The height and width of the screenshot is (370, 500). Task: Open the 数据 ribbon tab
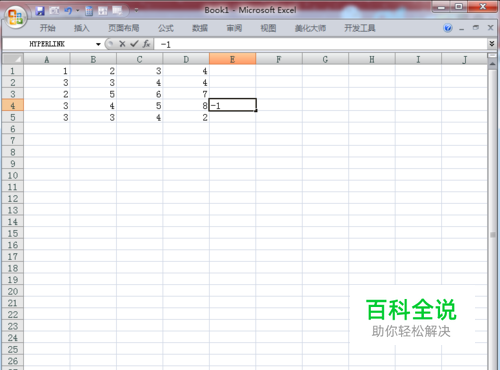(200, 28)
